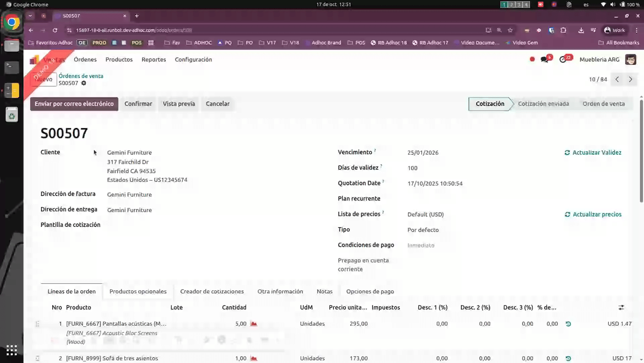644x363 pixels.
Task: Click the gear icon next to S00507
Action: (x=83, y=83)
